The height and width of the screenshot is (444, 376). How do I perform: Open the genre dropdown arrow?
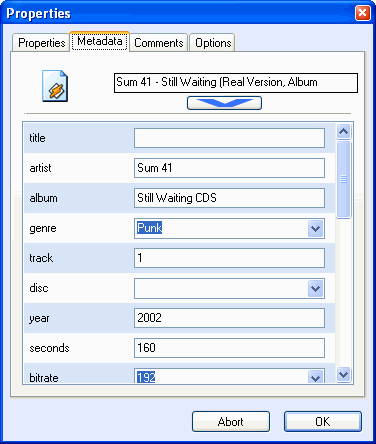pos(315,228)
